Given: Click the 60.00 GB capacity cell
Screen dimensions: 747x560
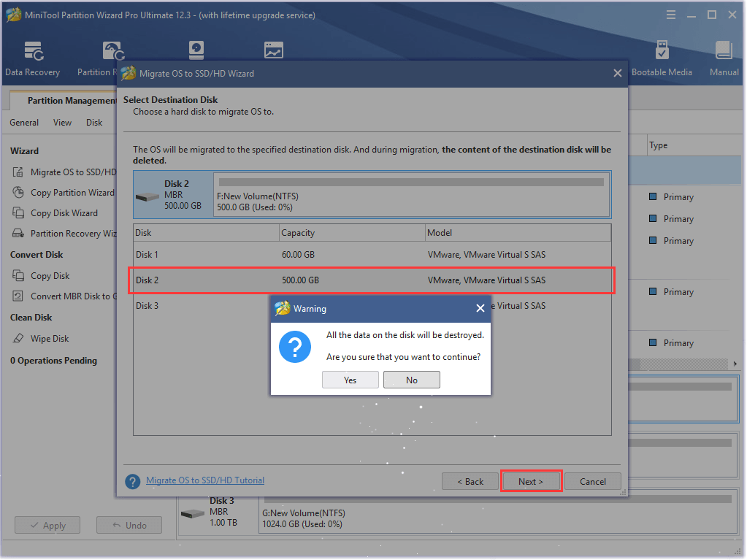Looking at the screenshot, I should point(298,255).
